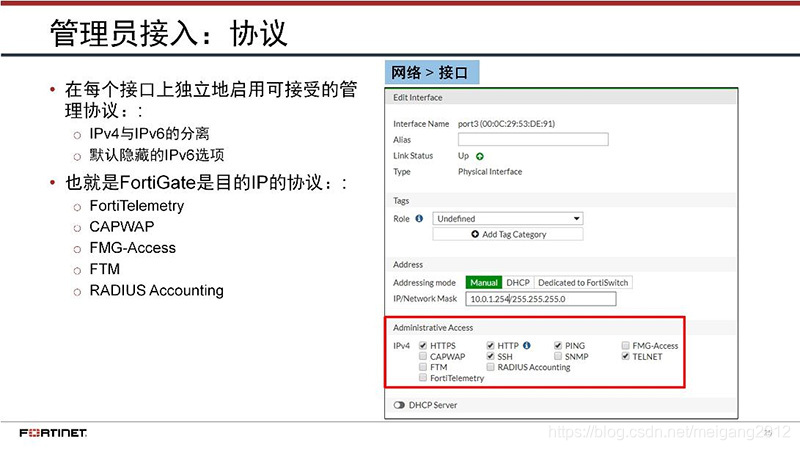Click the Edit Interface title

pyautogui.click(x=417, y=97)
